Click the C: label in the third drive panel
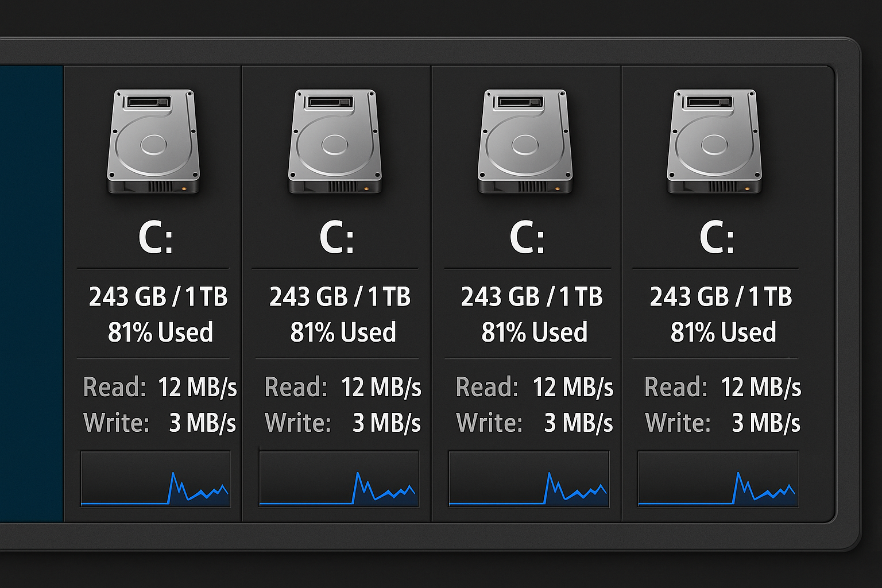This screenshot has height=588, width=882. pyautogui.click(x=527, y=238)
